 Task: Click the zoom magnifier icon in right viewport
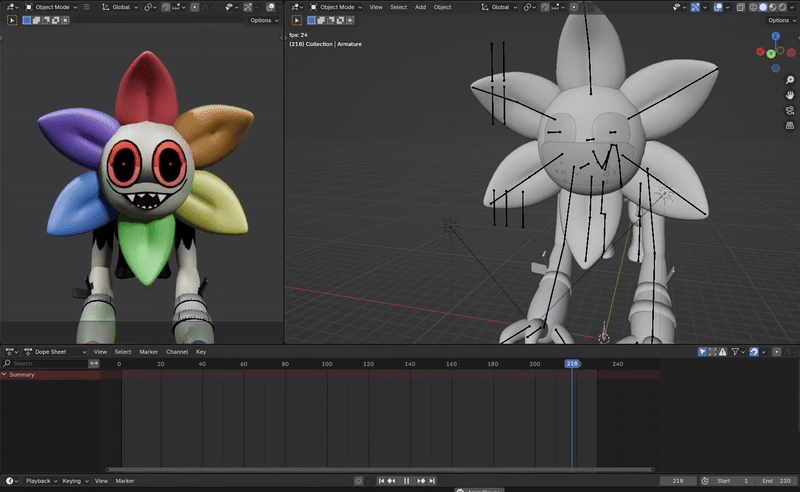pos(790,80)
